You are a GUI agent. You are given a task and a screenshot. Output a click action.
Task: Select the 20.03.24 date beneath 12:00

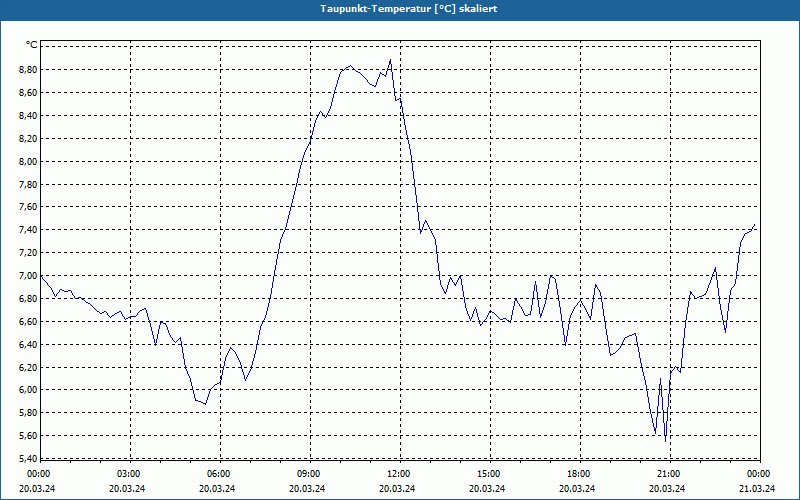pyautogui.click(x=397, y=488)
